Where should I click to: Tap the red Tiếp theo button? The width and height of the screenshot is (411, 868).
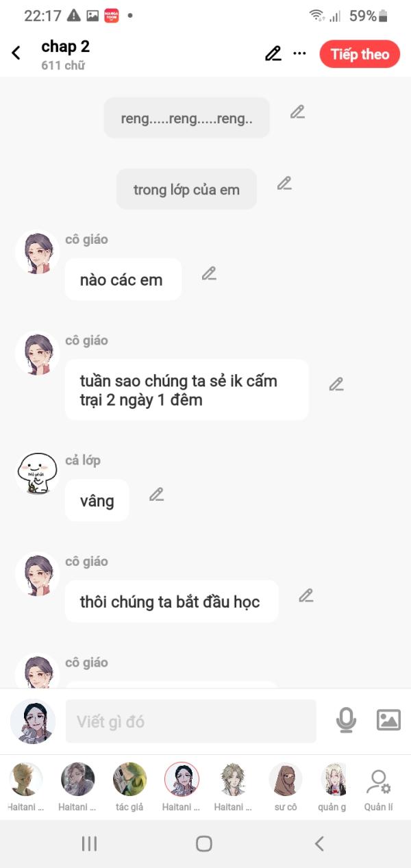(360, 54)
